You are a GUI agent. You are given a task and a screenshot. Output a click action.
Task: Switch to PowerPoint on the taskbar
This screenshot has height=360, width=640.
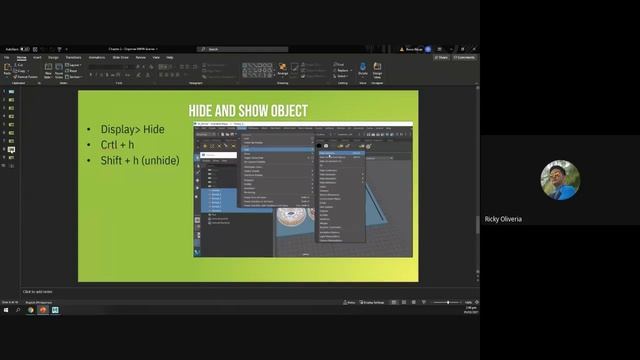pos(43,310)
